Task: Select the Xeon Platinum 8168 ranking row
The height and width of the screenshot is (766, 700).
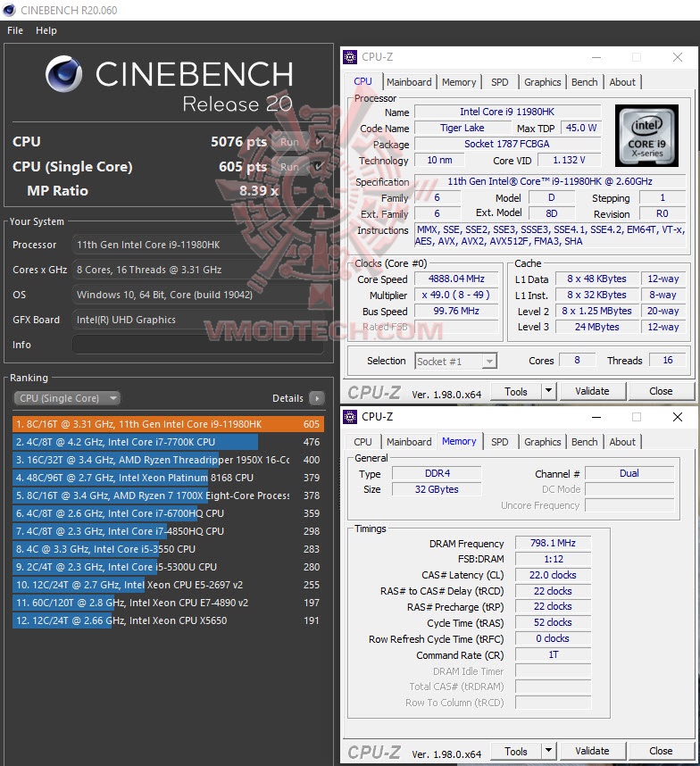Action: tap(168, 478)
